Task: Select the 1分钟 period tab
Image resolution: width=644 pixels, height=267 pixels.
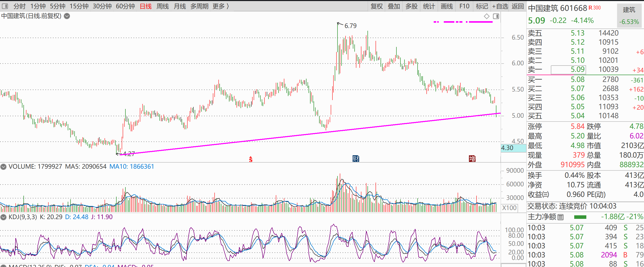Action: point(38,6)
